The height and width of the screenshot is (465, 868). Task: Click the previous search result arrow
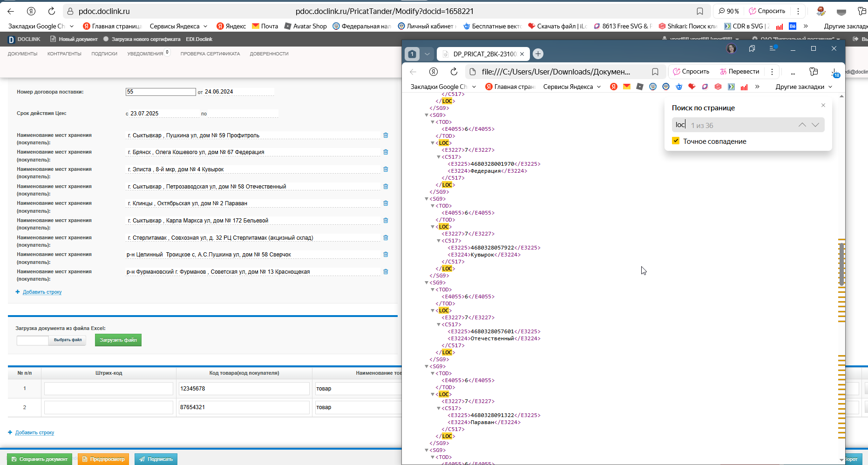click(x=802, y=125)
